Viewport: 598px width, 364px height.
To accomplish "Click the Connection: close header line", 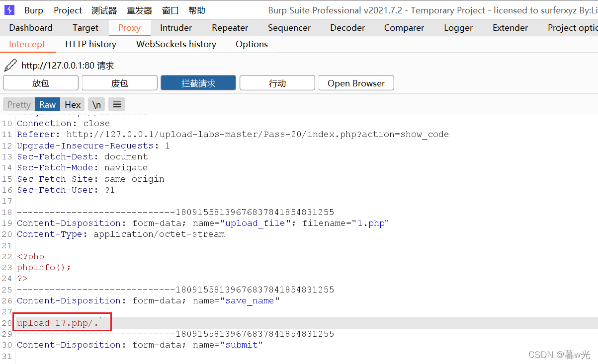I will [64, 123].
